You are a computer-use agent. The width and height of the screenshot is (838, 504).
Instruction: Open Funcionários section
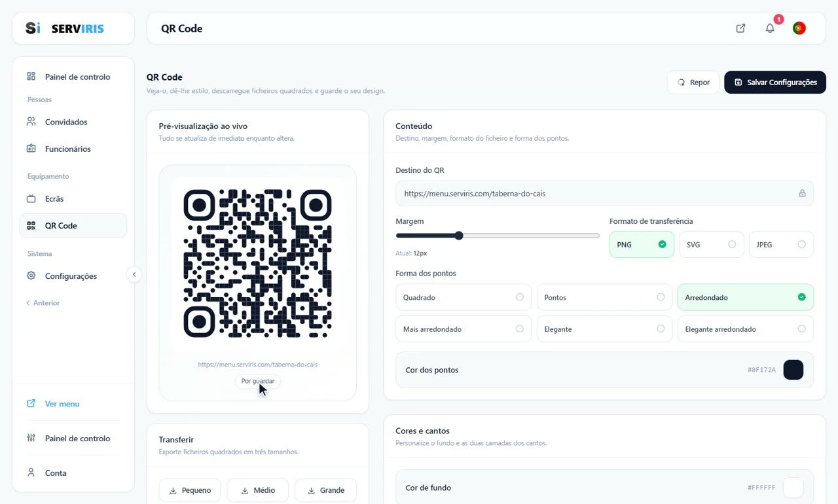click(73, 149)
